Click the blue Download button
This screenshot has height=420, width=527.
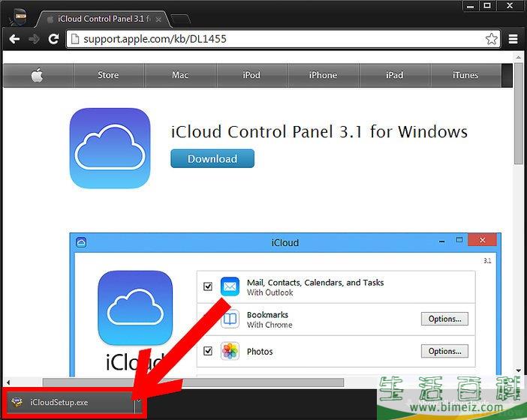(x=212, y=158)
